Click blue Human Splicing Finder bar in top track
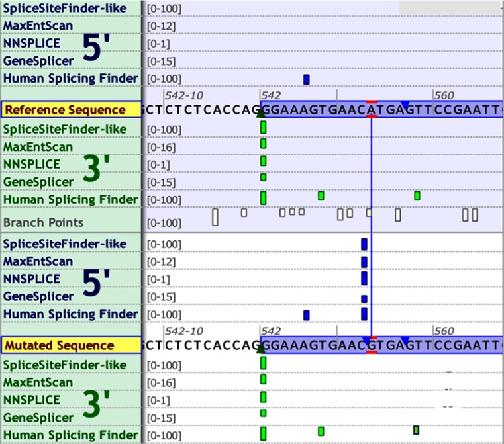Screen dimensions: 504x444 click(307, 79)
